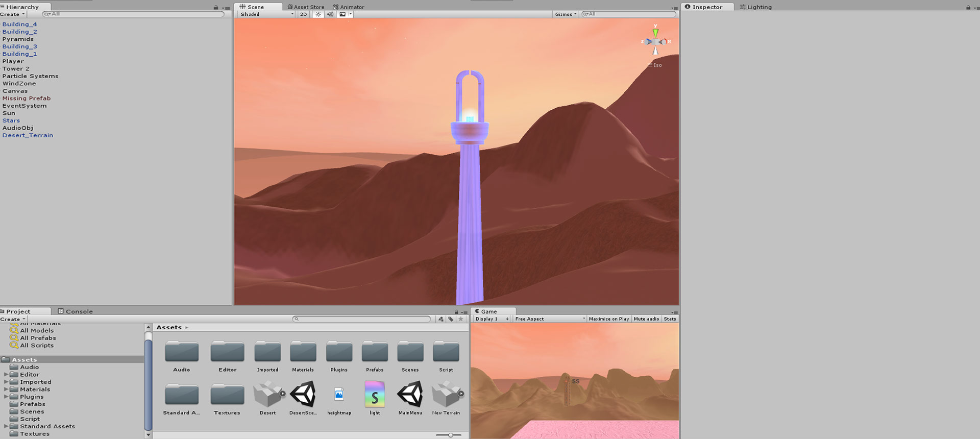Toggle scene audio speaker icon
The image size is (980, 439).
[330, 14]
